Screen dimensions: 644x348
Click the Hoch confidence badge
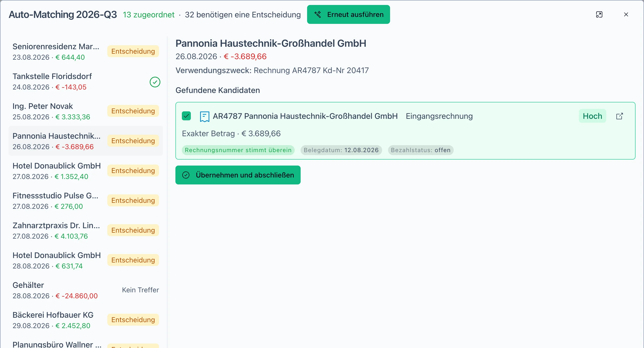coord(592,116)
